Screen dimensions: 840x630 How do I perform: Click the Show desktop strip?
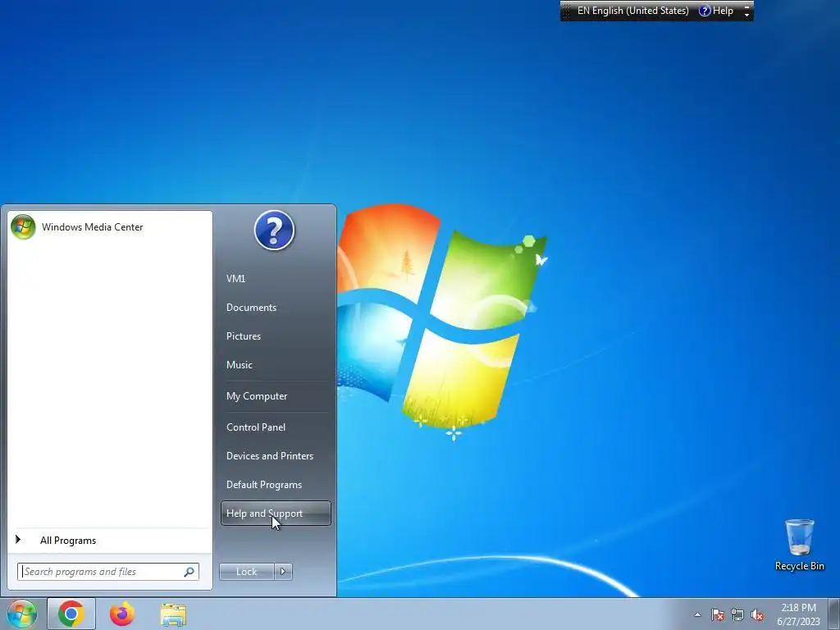pyautogui.click(x=833, y=614)
